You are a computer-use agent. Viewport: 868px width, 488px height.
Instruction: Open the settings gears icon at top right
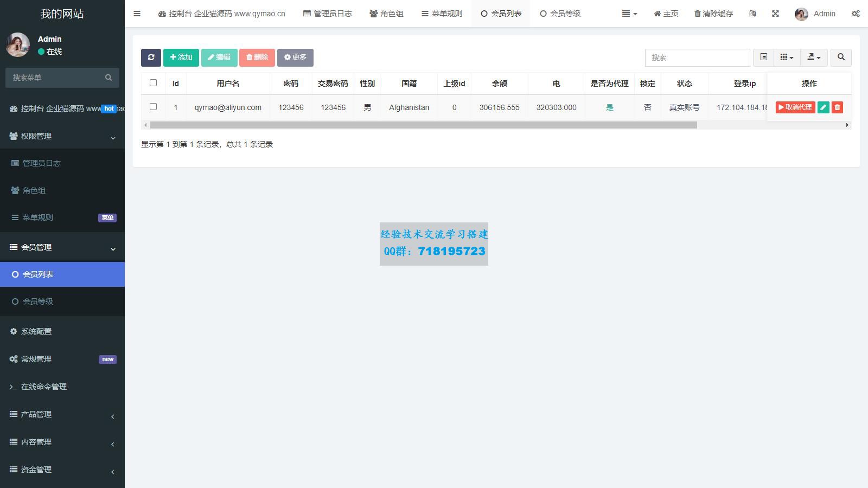pos(856,14)
